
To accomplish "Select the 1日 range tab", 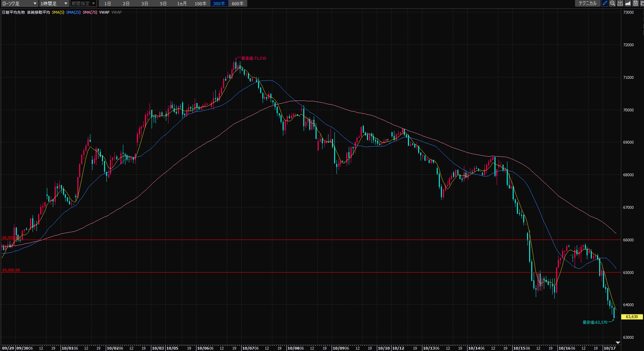I will click(108, 3).
